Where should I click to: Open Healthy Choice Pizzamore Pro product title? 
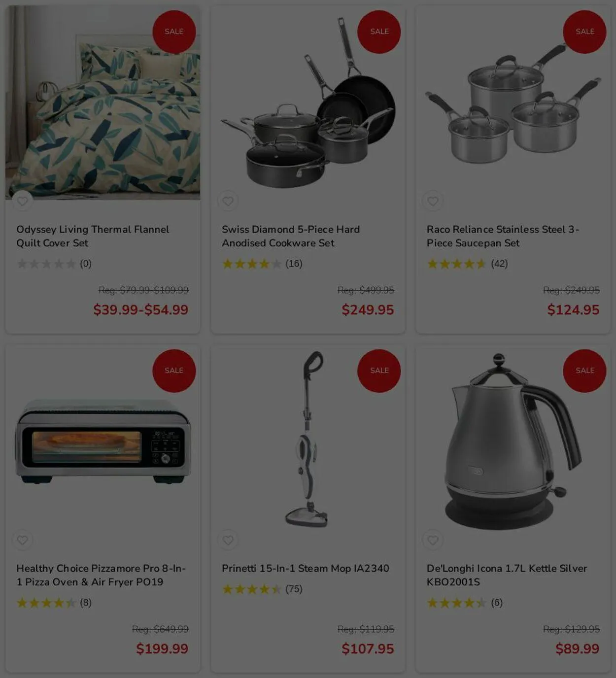pyautogui.click(x=101, y=575)
